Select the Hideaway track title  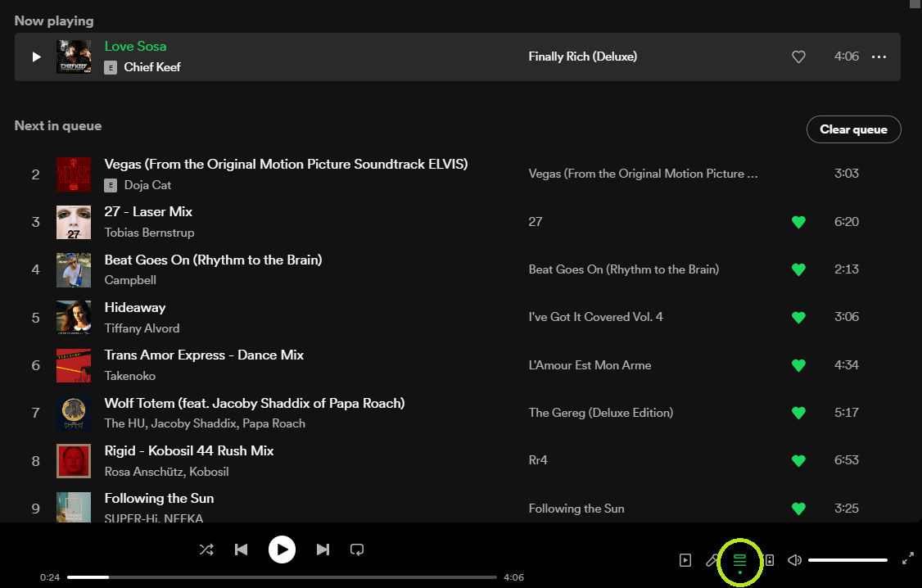(135, 308)
